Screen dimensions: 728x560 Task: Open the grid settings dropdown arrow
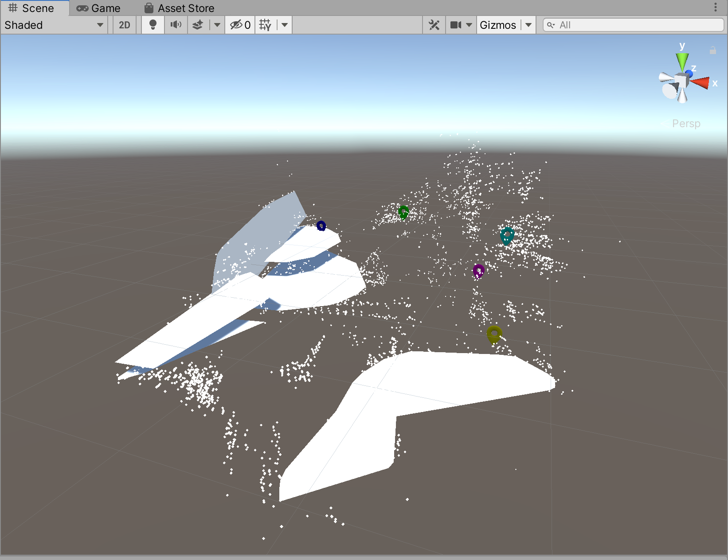coord(285,25)
